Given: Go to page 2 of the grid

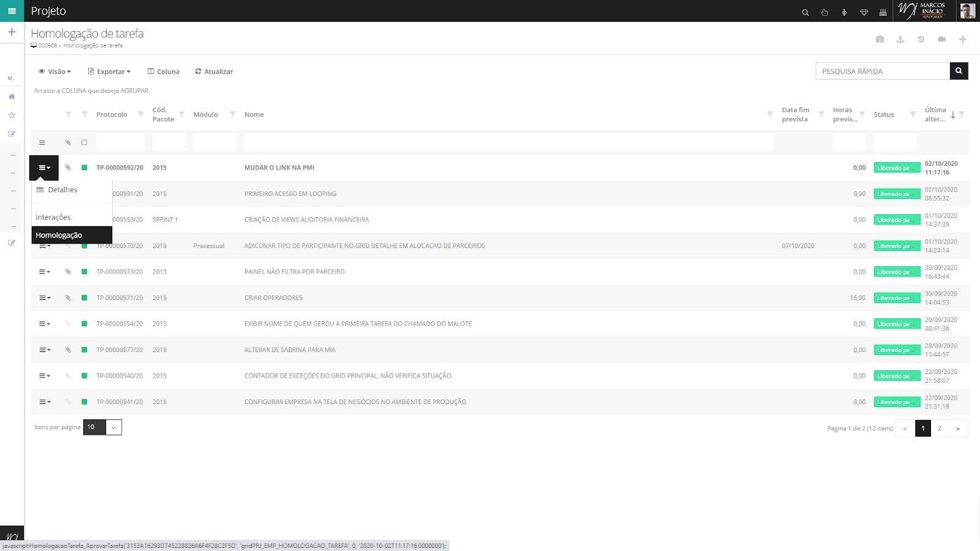Looking at the screenshot, I should [x=940, y=429].
